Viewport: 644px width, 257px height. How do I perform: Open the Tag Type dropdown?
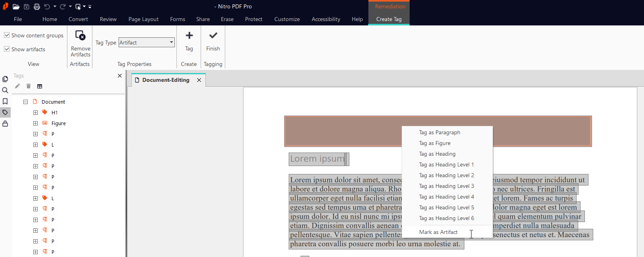(171, 43)
